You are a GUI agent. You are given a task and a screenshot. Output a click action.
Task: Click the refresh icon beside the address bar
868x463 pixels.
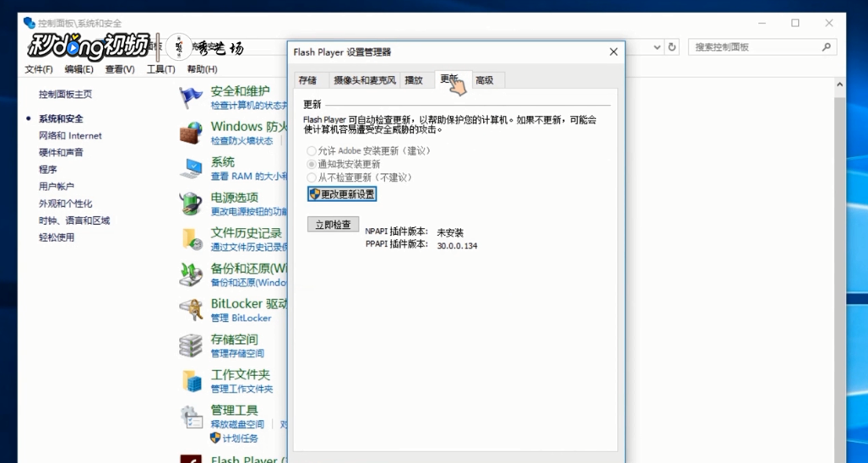[x=672, y=47]
